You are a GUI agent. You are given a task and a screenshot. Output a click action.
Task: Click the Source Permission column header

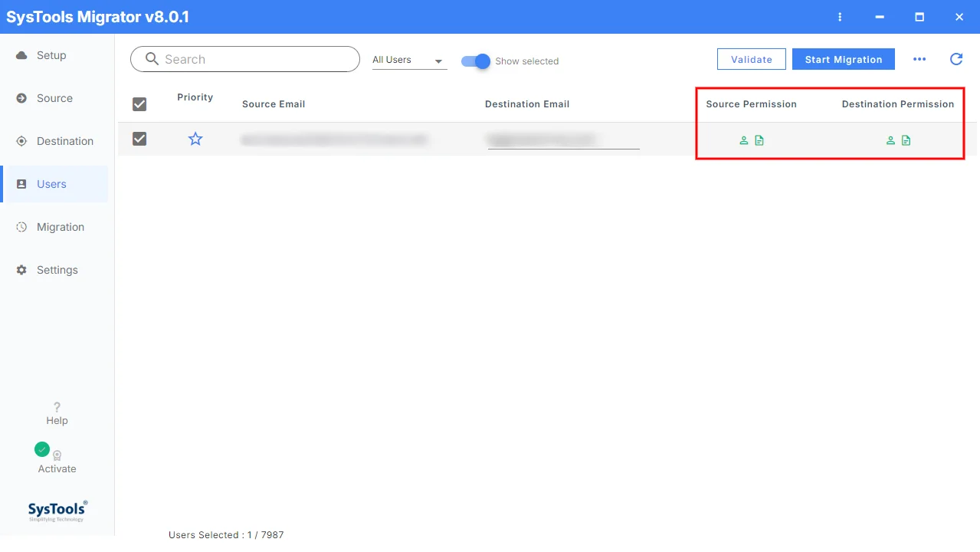752,104
